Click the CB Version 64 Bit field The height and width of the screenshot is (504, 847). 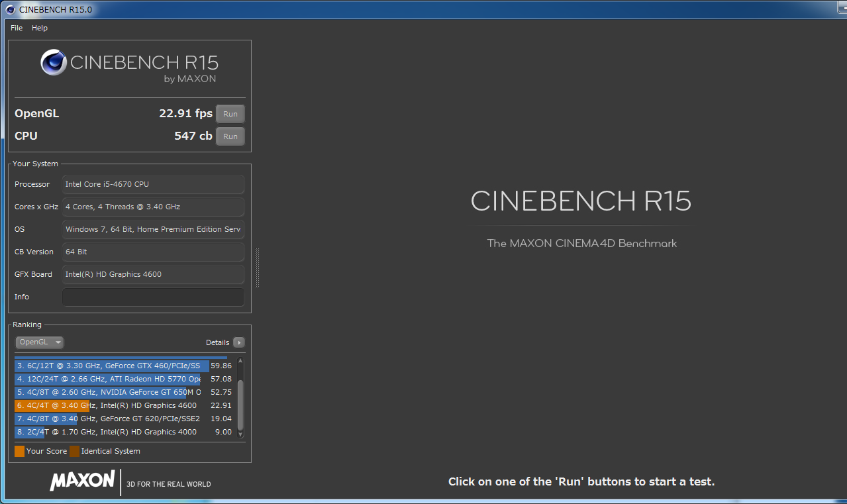click(153, 252)
